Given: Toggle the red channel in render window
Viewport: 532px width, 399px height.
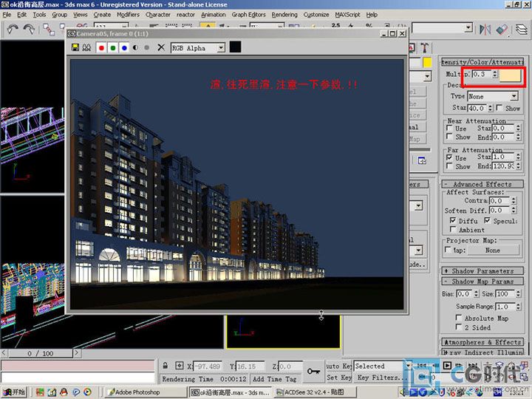Looking at the screenshot, I should click(x=101, y=48).
